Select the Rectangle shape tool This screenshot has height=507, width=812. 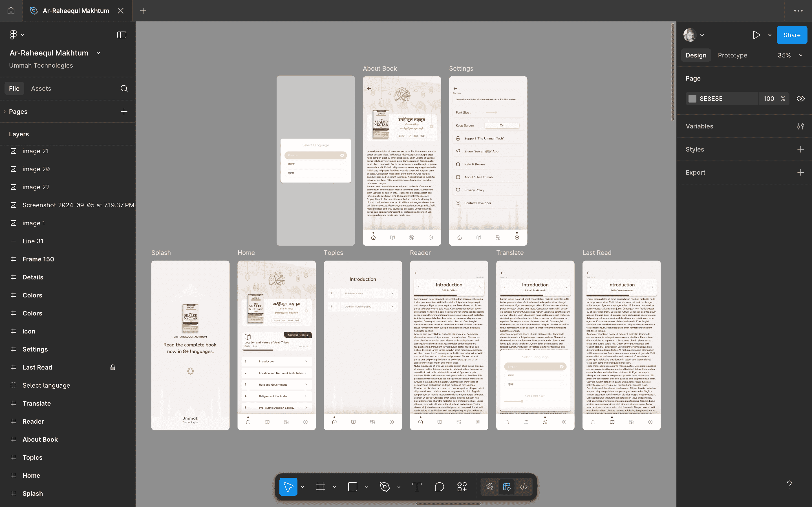[352, 486]
